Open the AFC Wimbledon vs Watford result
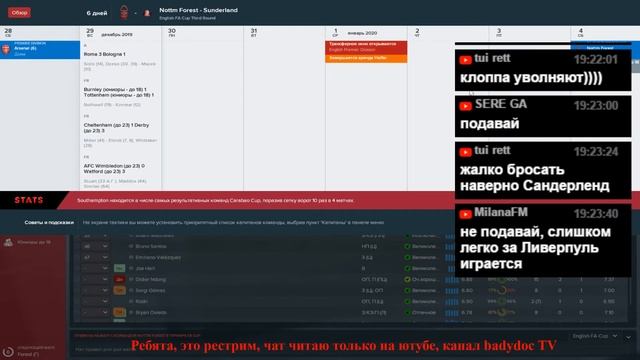 coord(114,169)
